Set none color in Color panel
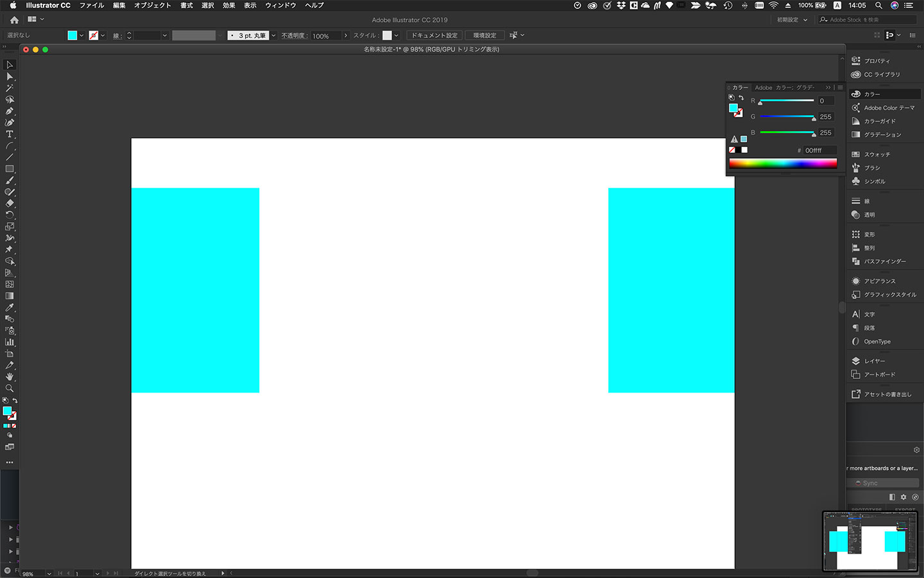This screenshot has height=578, width=924. [x=732, y=150]
